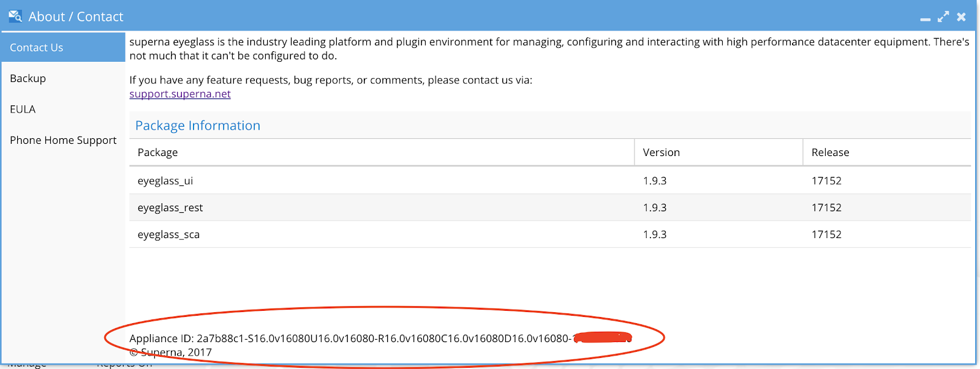Image resolution: width=980 pixels, height=369 pixels.
Task: Open the Backup section
Action: 63,78
